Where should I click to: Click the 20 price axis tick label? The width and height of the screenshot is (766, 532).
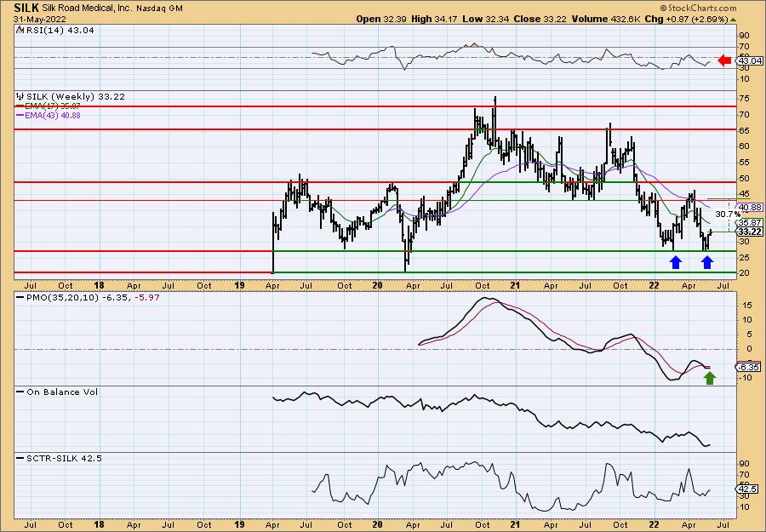point(745,272)
